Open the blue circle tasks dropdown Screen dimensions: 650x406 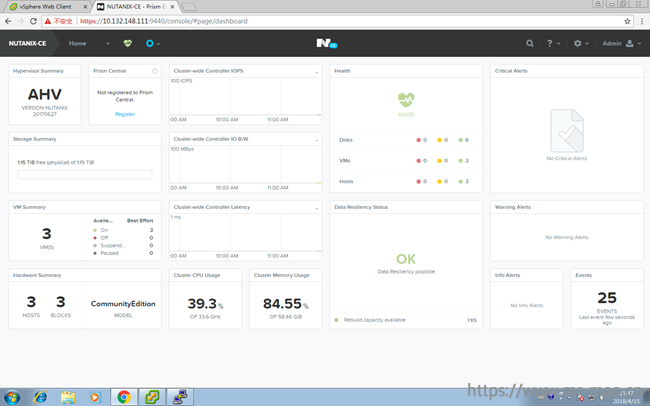pyautogui.click(x=153, y=43)
